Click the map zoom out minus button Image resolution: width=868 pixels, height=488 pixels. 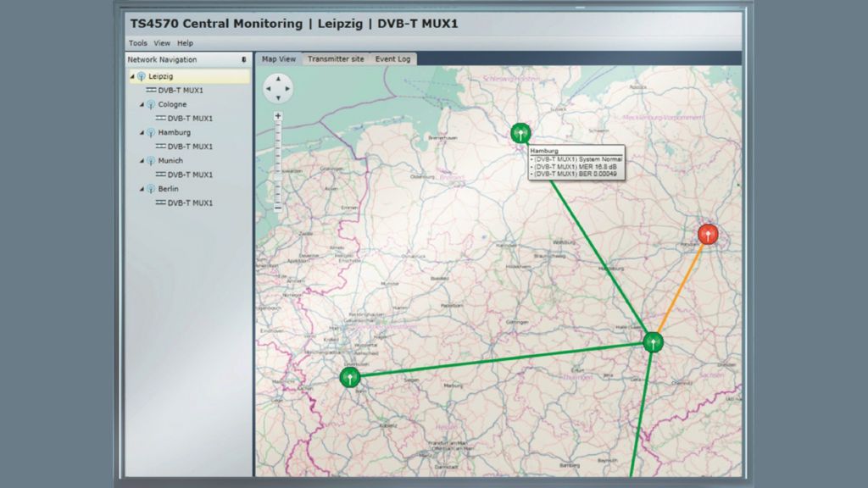[278, 207]
